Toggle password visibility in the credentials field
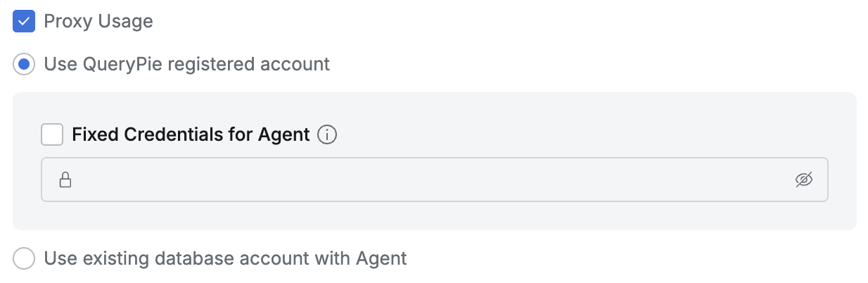Viewport: 868px width, 283px height. click(x=804, y=180)
